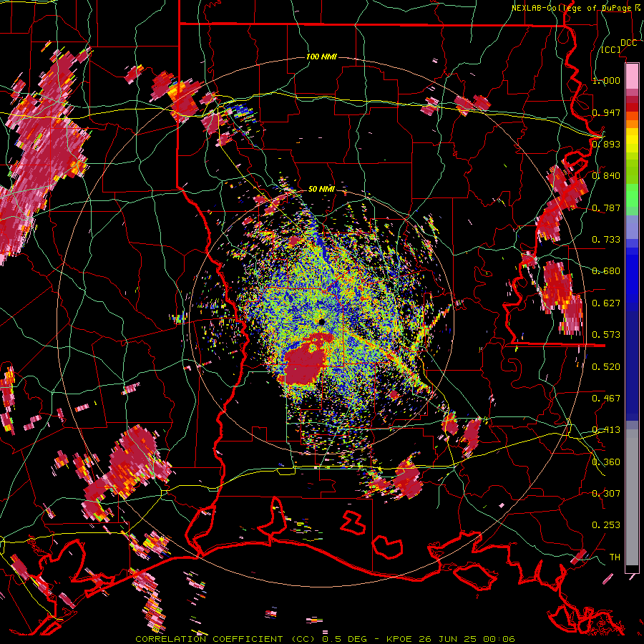Select the 1.000 scale value
The height and width of the screenshot is (644, 644).
(x=606, y=80)
